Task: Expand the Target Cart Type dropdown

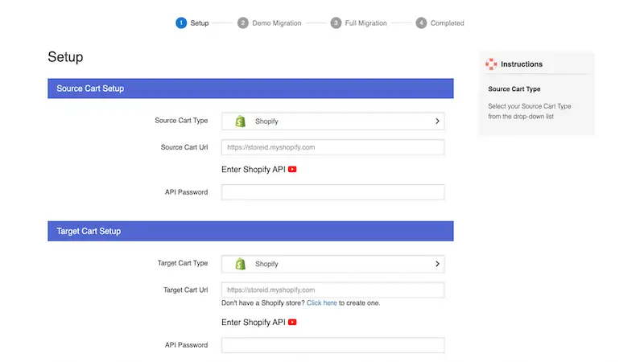Action: [x=332, y=264]
